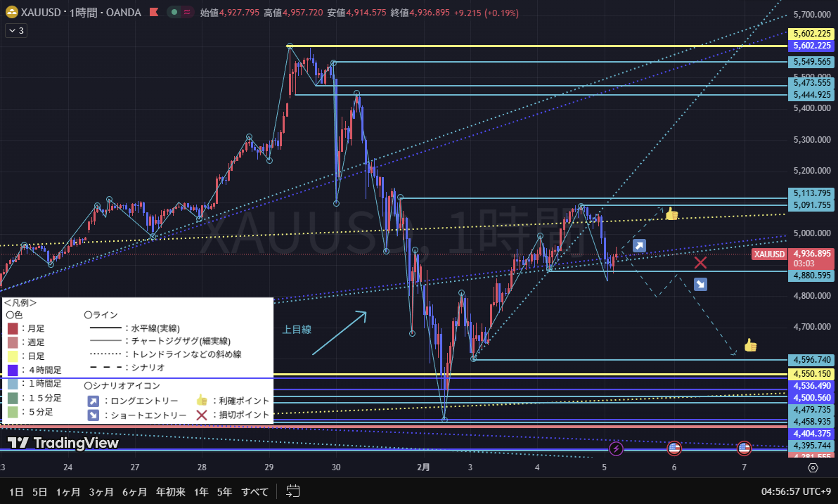Screen dimensions: 838x504
Task: Open chart settings gear on the time axis
Action: 813,467
